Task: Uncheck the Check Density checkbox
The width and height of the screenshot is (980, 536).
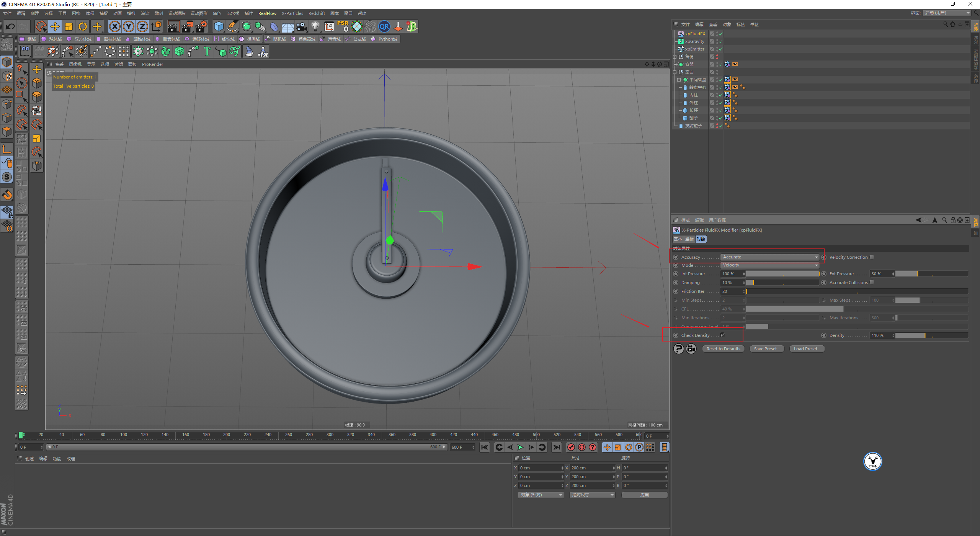Action: [723, 335]
